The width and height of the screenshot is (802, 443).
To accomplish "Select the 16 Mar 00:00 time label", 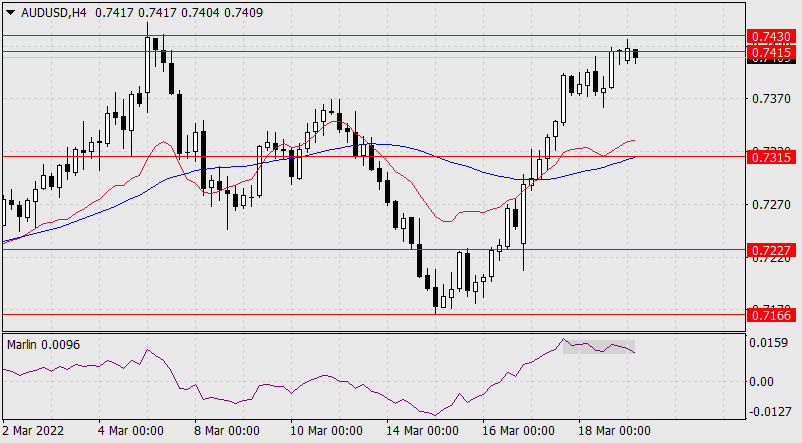I will [518, 431].
